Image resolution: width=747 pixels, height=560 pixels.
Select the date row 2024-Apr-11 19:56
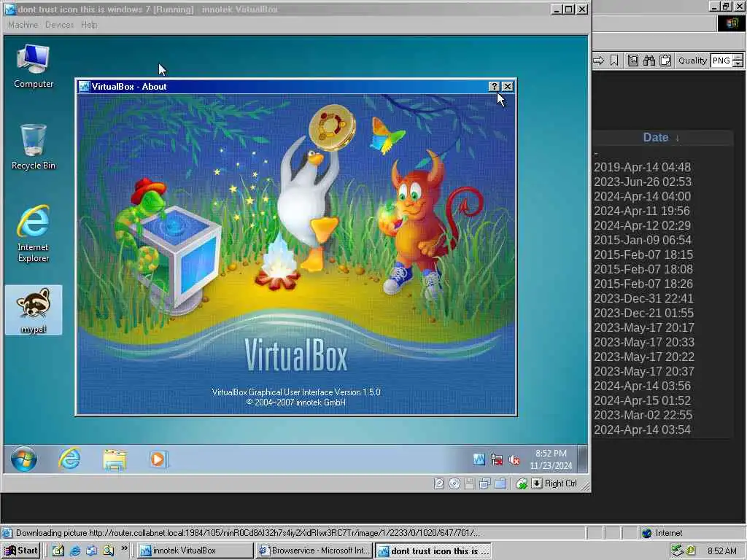pos(642,211)
